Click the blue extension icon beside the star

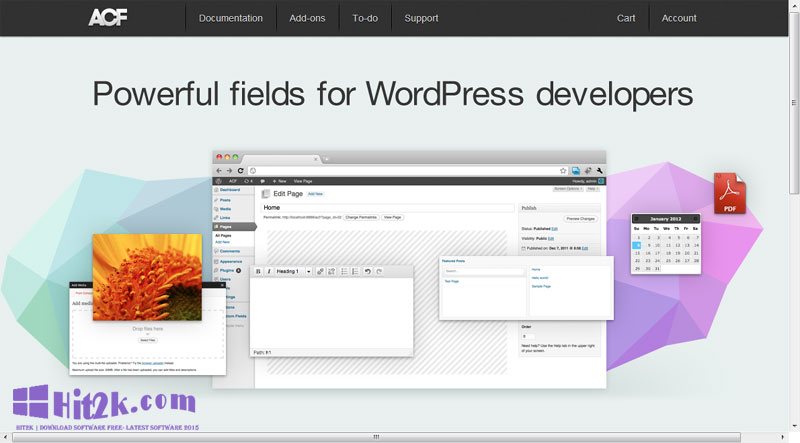click(x=576, y=170)
